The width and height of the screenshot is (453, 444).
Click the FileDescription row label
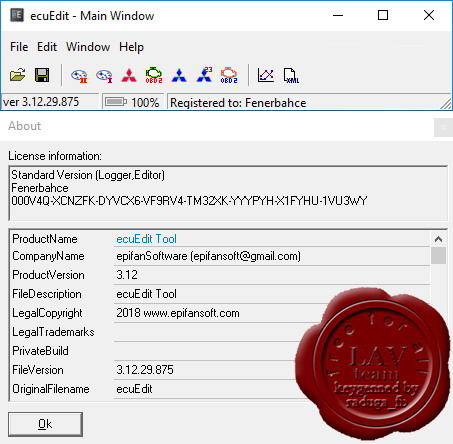47,294
